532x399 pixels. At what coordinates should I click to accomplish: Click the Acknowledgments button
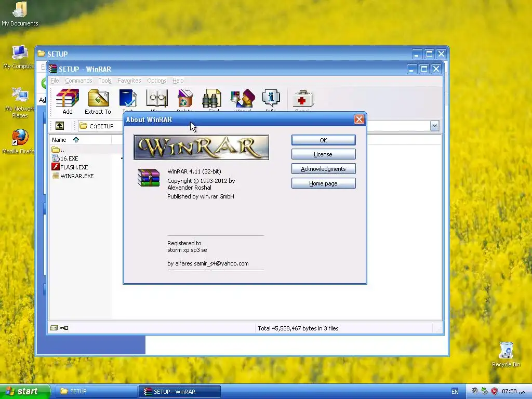click(x=323, y=169)
